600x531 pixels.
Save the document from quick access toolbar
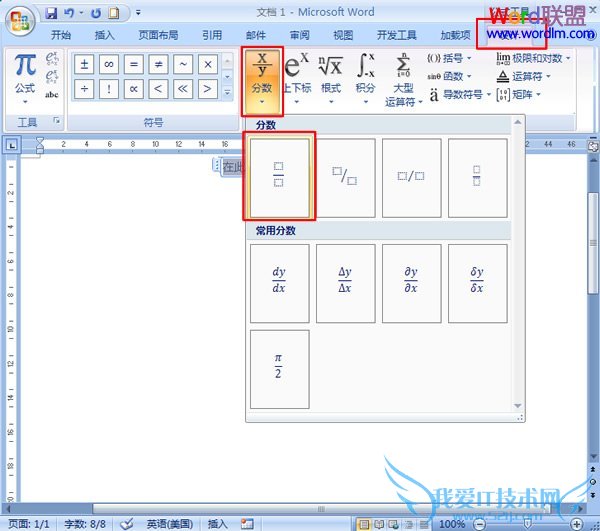pos(51,13)
